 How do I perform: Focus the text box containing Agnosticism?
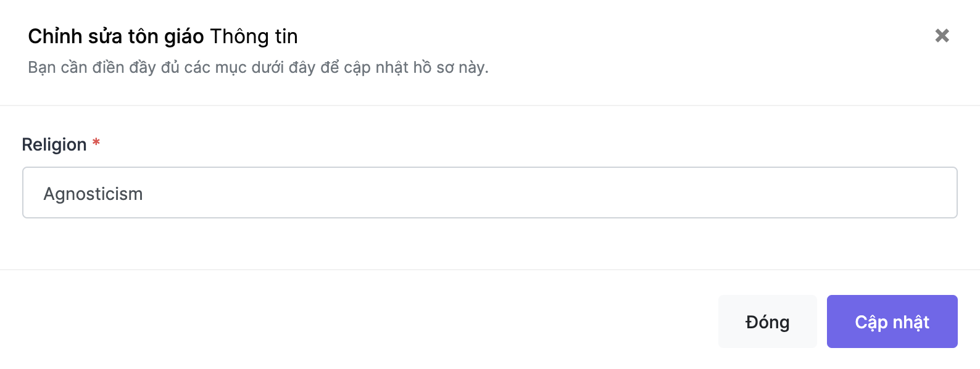point(490,193)
